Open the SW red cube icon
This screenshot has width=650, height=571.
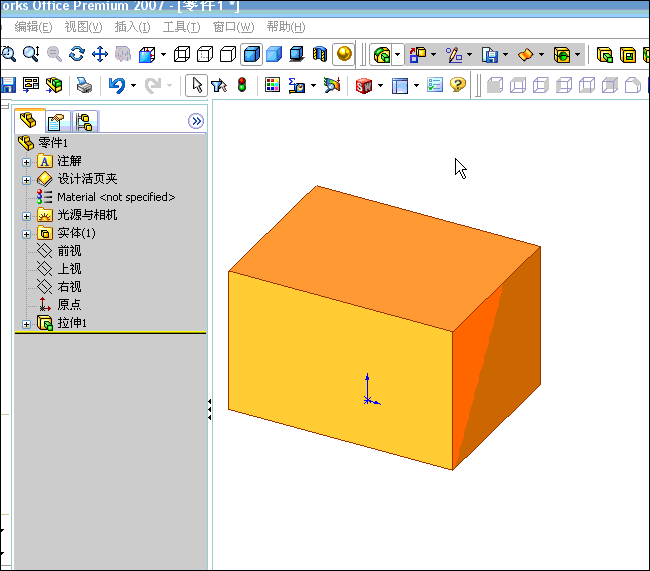pyautogui.click(x=364, y=85)
